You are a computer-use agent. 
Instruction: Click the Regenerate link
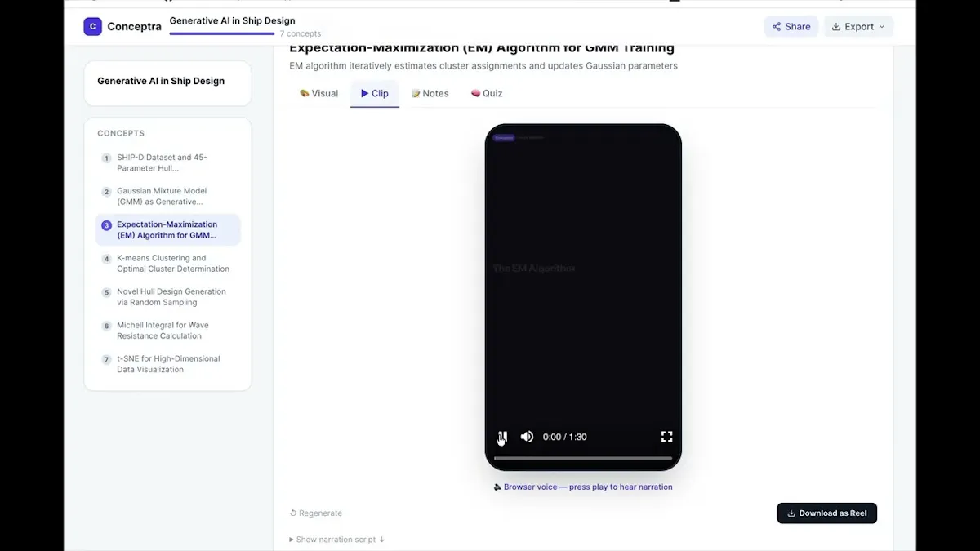coord(316,513)
